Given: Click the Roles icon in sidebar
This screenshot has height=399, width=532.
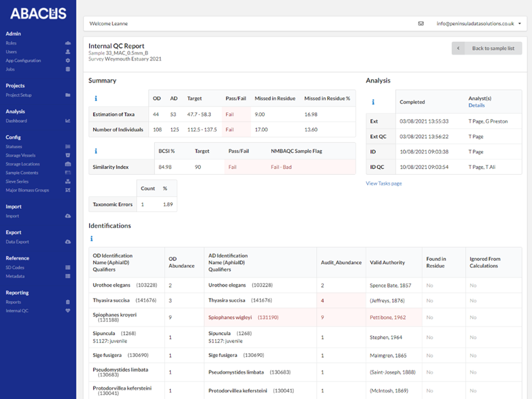Looking at the screenshot, I should pyautogui.click(x=67, y=43).
